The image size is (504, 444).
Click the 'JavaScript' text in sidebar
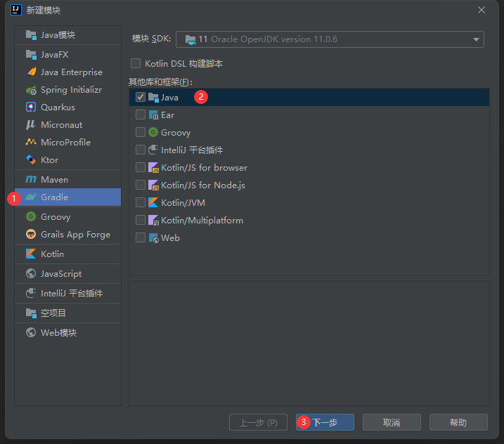[x=61, y=274]
